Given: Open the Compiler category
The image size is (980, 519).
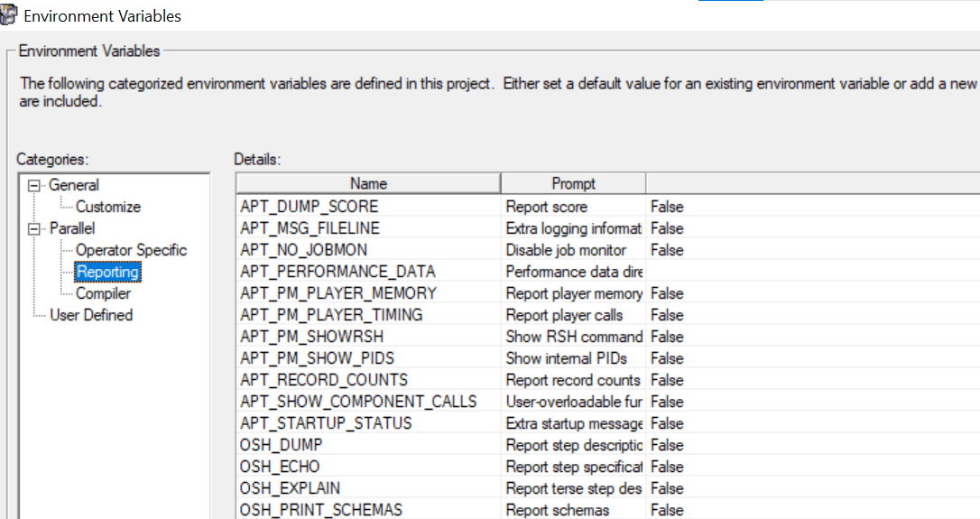Looking at the screenshot, I should [103, 293].
